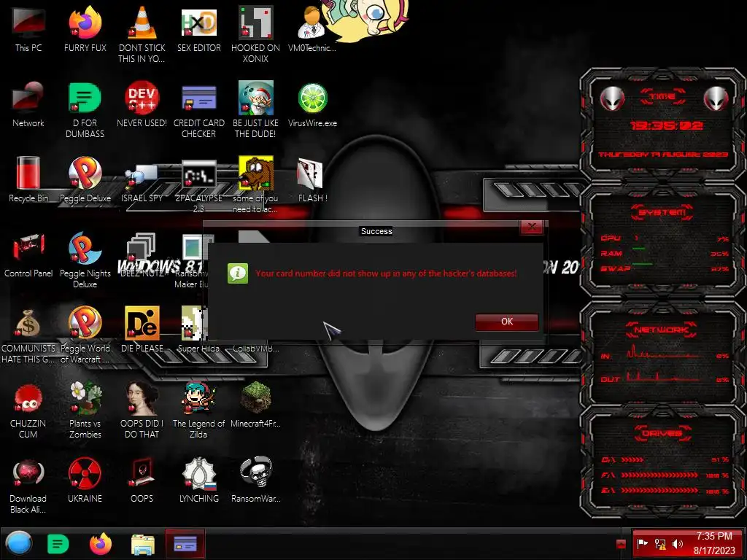
Task: Select the Peggle Deluxe icon
Action: pos(85,179)
